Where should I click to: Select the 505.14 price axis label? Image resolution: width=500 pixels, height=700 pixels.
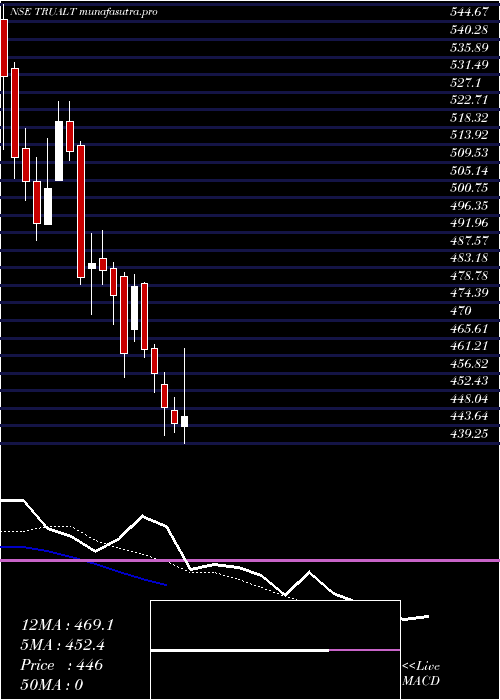click(x=469, y=170)
